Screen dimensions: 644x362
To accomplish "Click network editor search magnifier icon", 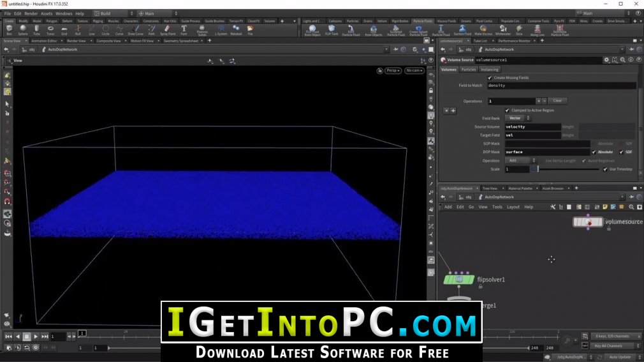I will click(631, 207).
